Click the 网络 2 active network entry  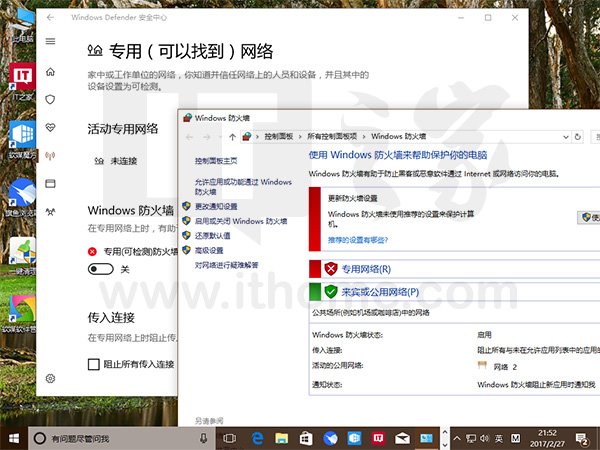click(505, 367)
